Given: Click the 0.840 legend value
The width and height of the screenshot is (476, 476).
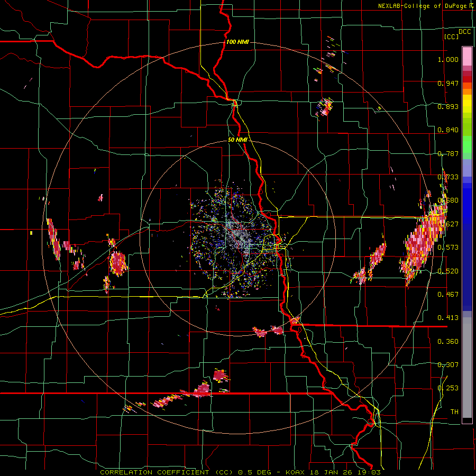Looking at the screenshot, I should [x=448, y=130].
